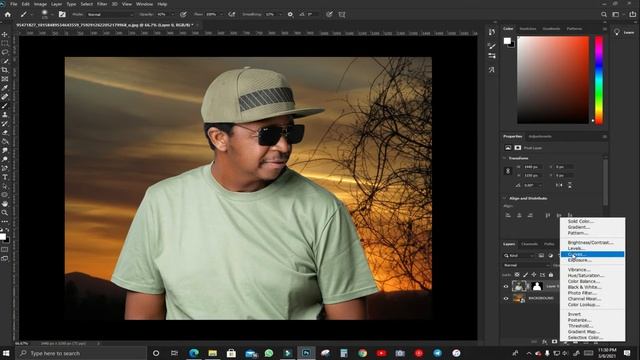Viewport: 640px width, 360px height.
Task: Open the brush settings panel icon
Action: click(x=62, y=14)
